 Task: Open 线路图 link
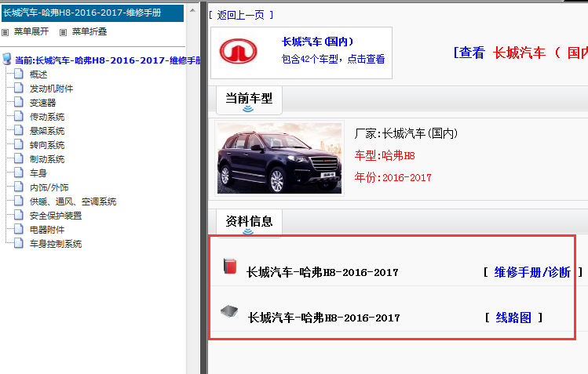click(x=513, y=318)
